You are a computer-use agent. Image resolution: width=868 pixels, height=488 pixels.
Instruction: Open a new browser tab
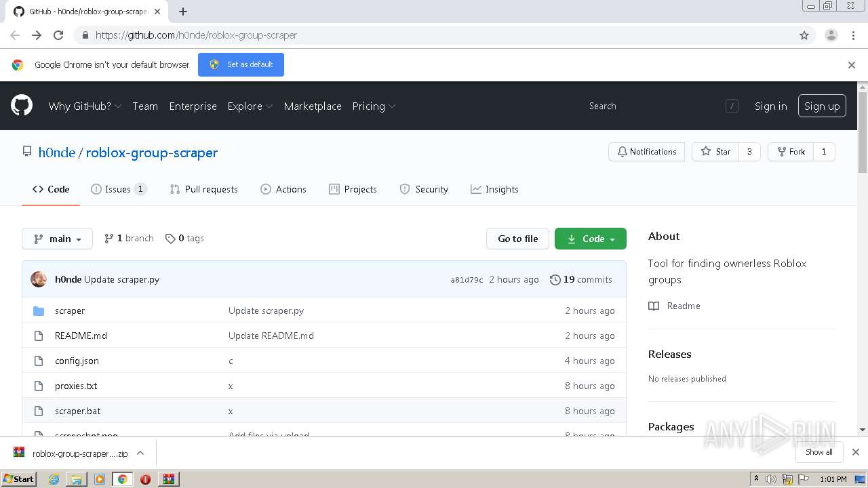tap(183, 12)
